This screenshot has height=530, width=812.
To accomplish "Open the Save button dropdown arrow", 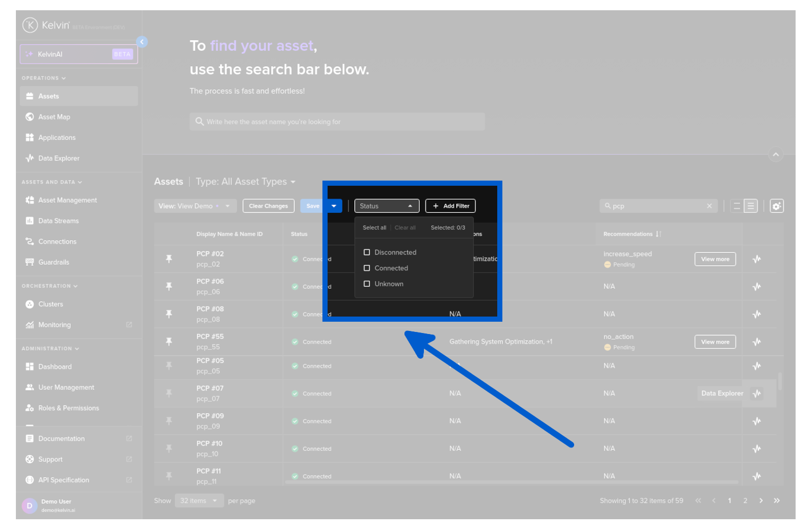I will pos(334,206).
